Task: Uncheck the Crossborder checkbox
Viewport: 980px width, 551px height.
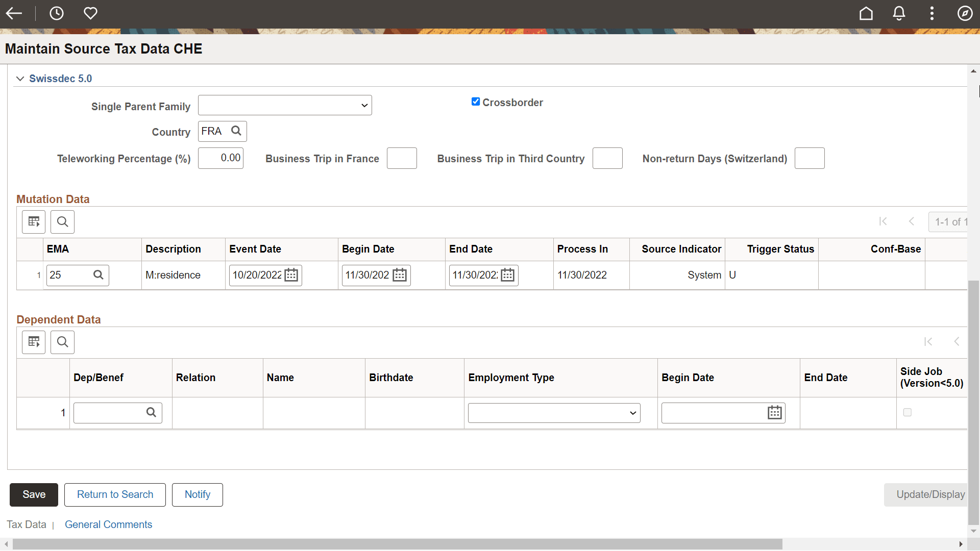Action: 475,102
